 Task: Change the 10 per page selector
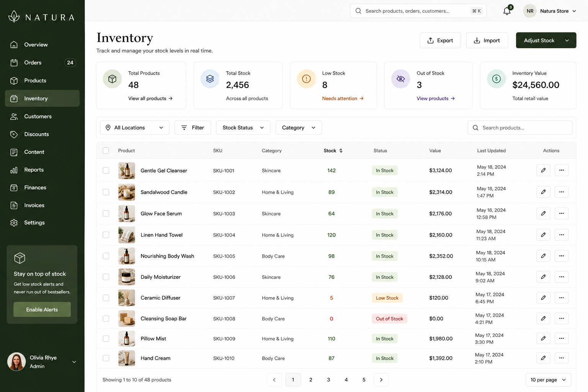[548, 380]
